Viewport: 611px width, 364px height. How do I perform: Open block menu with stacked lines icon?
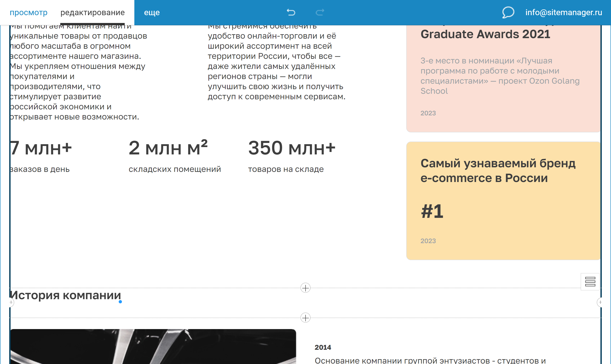[590, 282]
